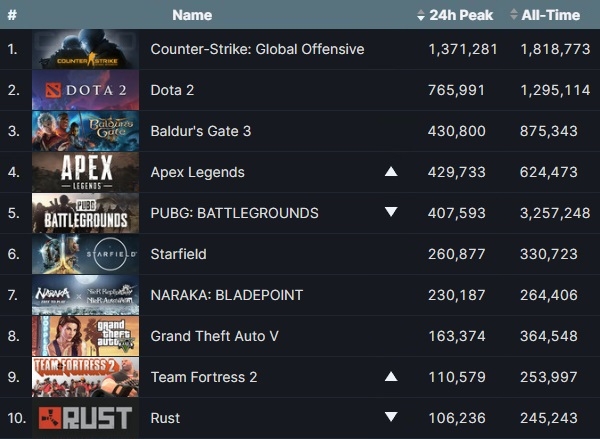600x439 pixels.
Task: Open the Dota 2 banner image
Action: tap(85, 90)
